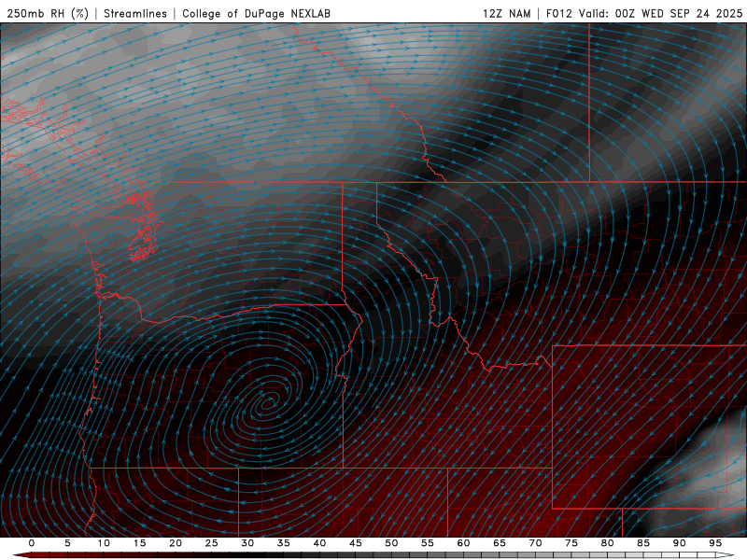Click the "55" value on color scale
The image size is (747, 560).
(428, 543)
